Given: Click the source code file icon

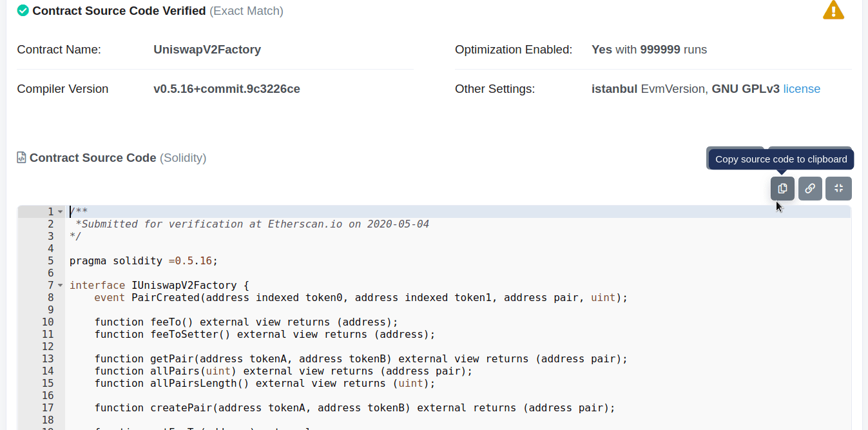Looking at the screenshot, I should tap(23, 157).
